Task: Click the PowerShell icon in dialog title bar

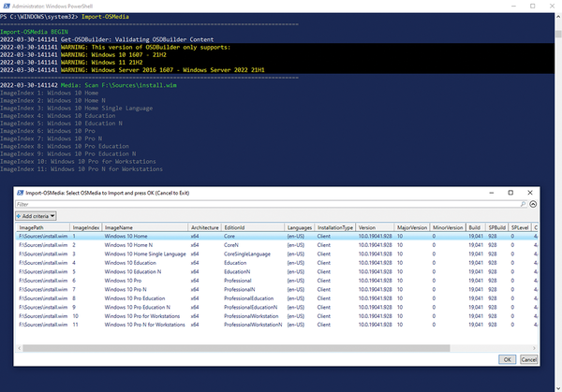Action: click(x=20, y=193)
